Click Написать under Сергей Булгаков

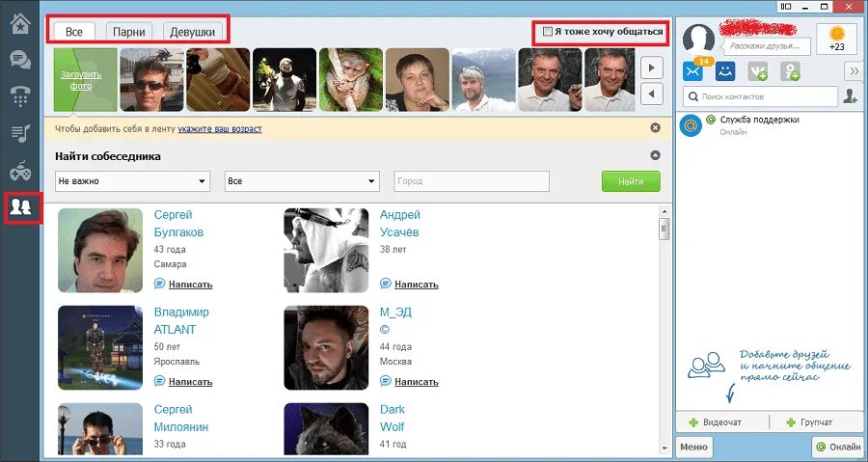point(190,285)
